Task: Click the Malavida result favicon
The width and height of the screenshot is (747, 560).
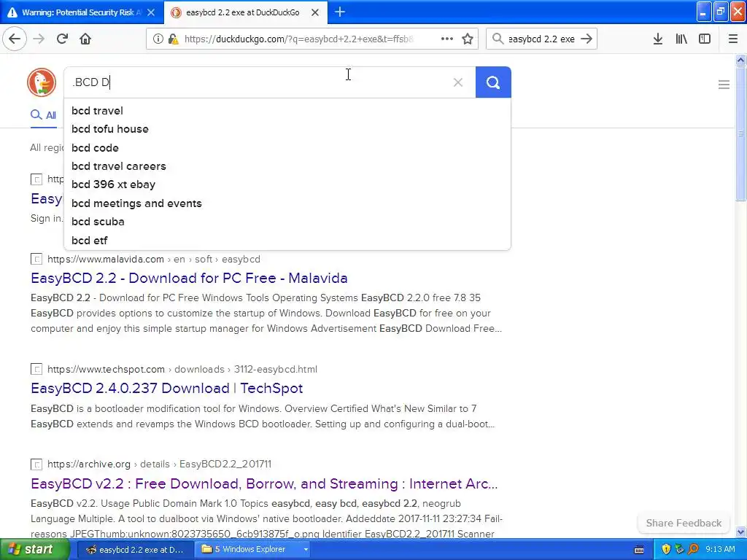Action: point(36,260)
